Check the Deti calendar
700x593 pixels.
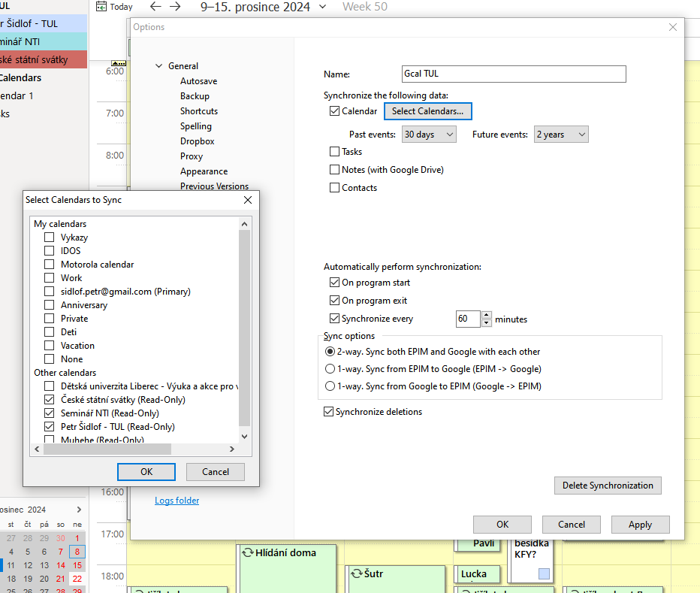49,332
